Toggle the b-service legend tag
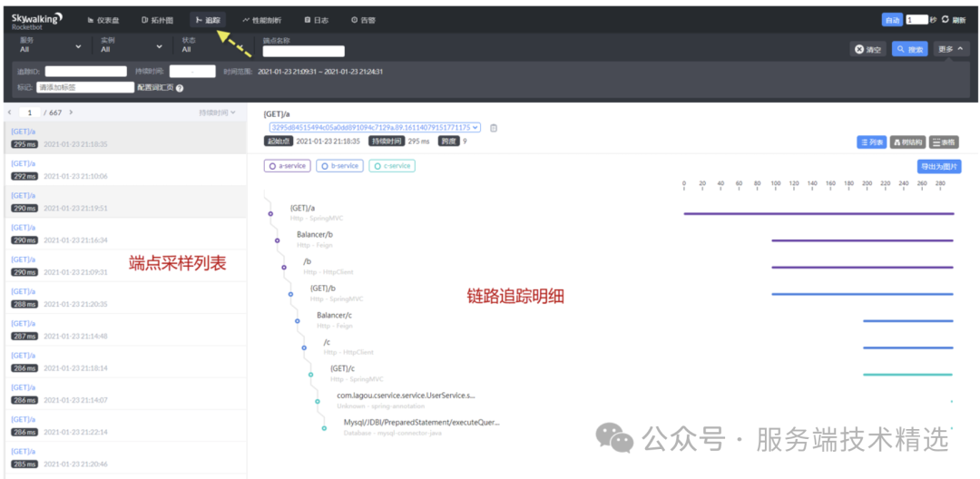This screenshot has height=479, width=980. coord(339,166)
